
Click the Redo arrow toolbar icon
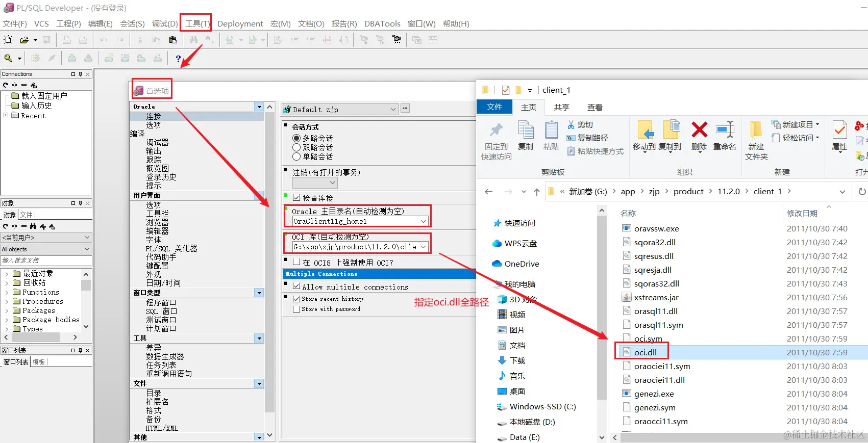coord(120,40)
